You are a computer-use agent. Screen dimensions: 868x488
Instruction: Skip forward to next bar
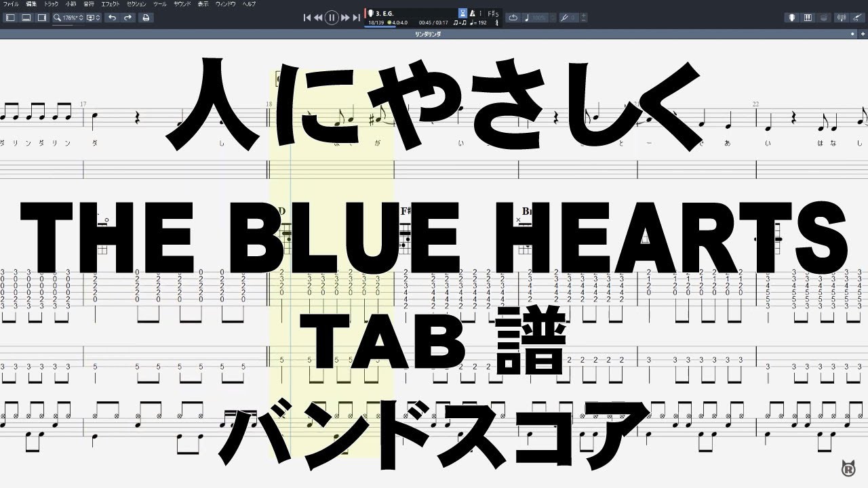pos(345,18)
